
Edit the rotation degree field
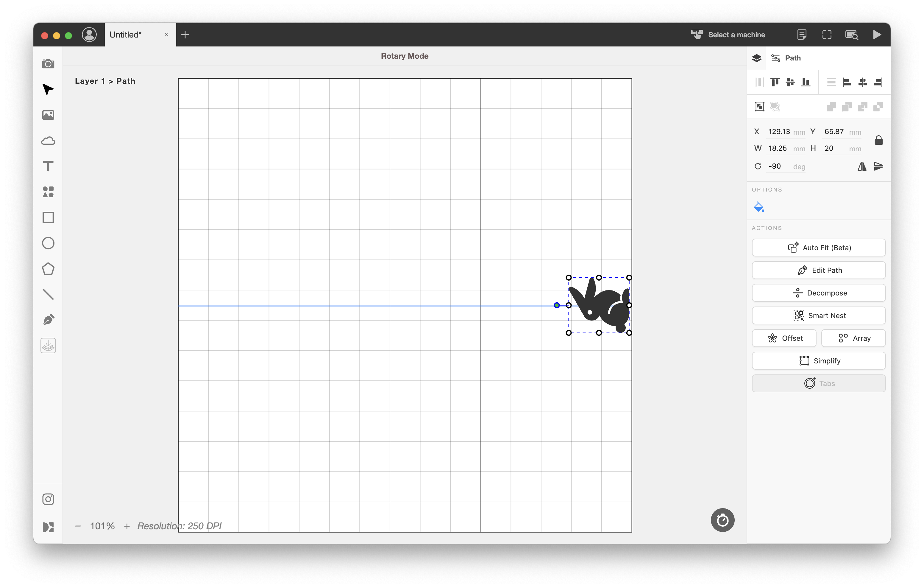click(x=786, y=166)
